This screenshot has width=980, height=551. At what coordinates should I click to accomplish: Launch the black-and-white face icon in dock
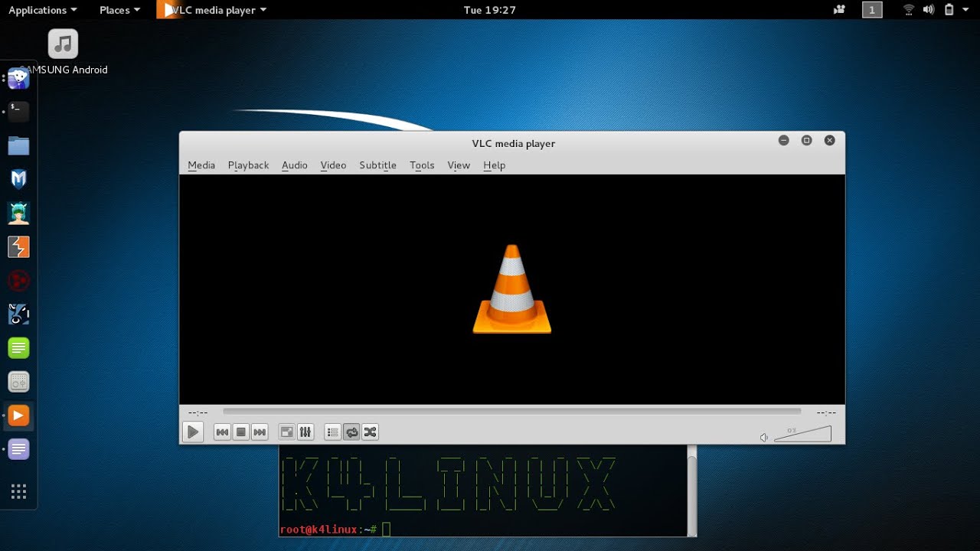click(18, 314)
